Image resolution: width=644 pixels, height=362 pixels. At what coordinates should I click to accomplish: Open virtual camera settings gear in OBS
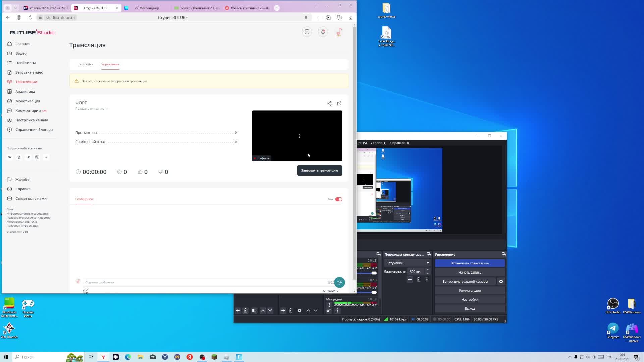(x=501, y=282)
